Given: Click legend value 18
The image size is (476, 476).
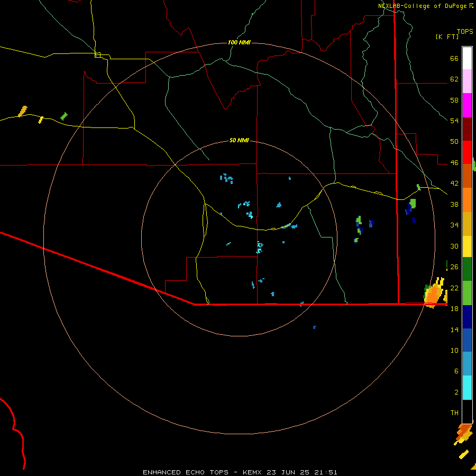Looking at the screenshot, I should pyautogui.click(x=454, y=309).
